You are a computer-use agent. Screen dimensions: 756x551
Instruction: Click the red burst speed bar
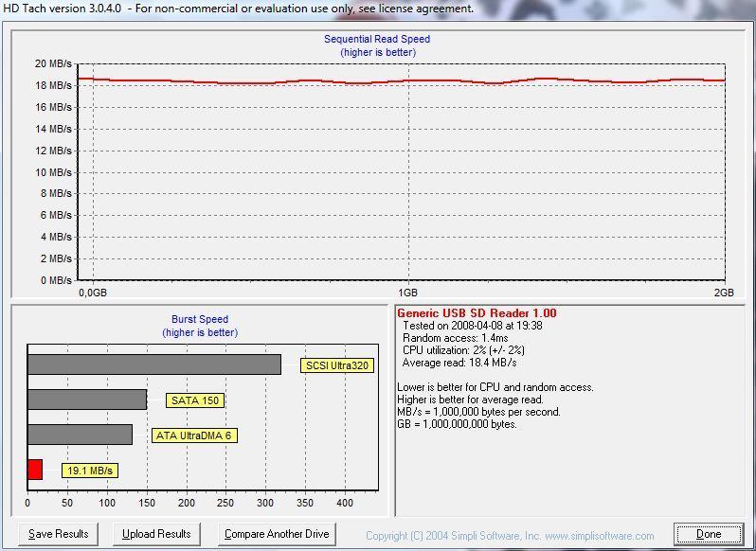(x=35, y=470)
